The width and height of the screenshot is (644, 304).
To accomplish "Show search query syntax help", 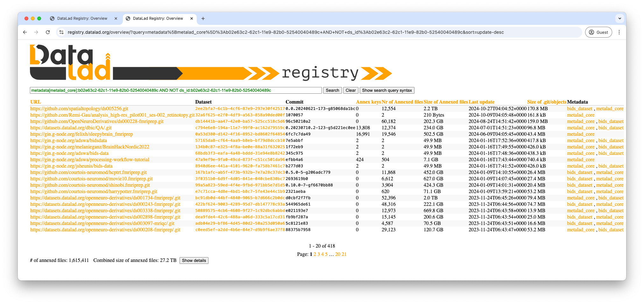I will click(x=387, y=90).
